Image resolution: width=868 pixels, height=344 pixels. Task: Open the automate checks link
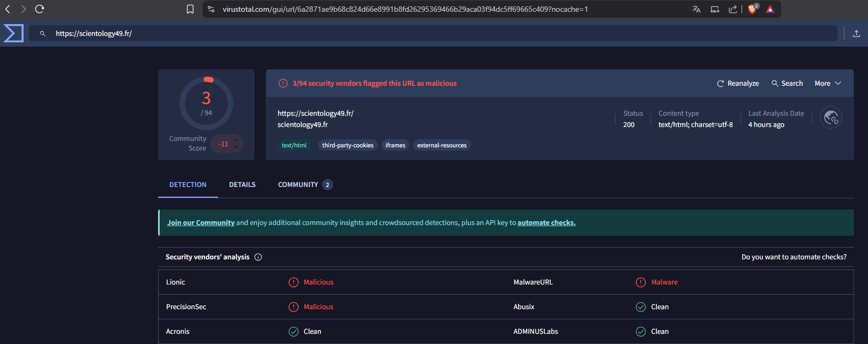click(546, 223)
